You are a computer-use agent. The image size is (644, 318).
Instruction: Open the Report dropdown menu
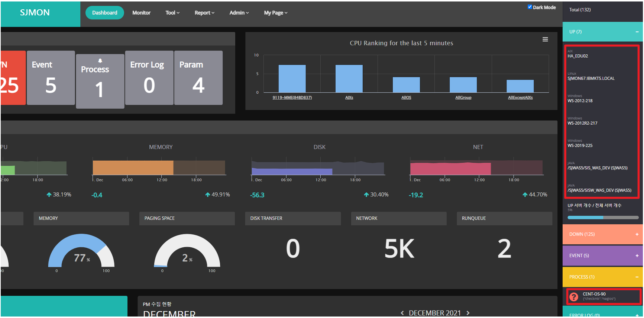tap(204, 13)
